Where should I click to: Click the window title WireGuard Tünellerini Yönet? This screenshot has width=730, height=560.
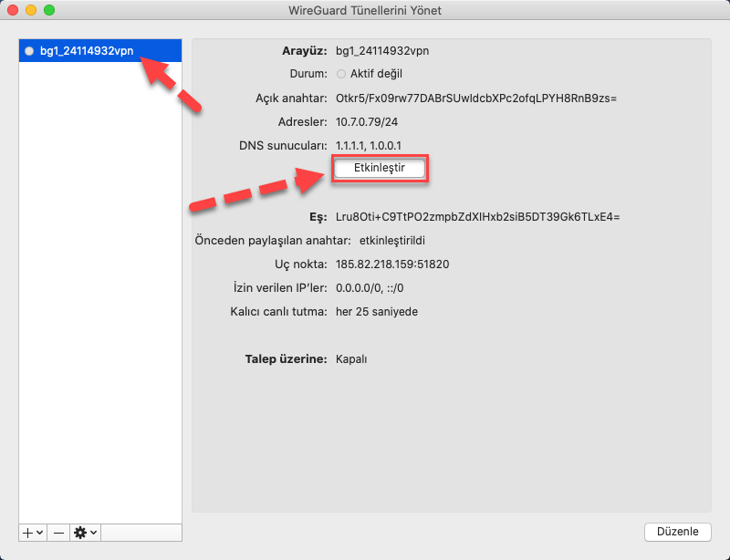(x=365, y=10)
